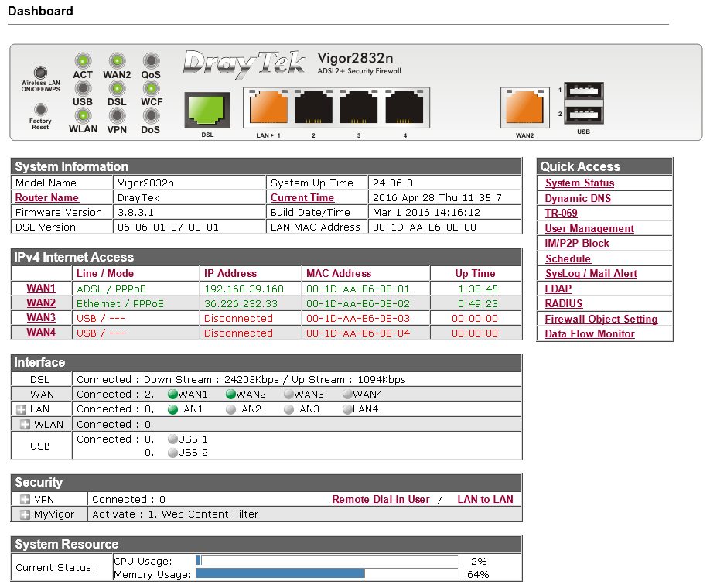The image size is (710, 588).
Task: Click the WCF LED indicator
Action: (x=151, y=88)
